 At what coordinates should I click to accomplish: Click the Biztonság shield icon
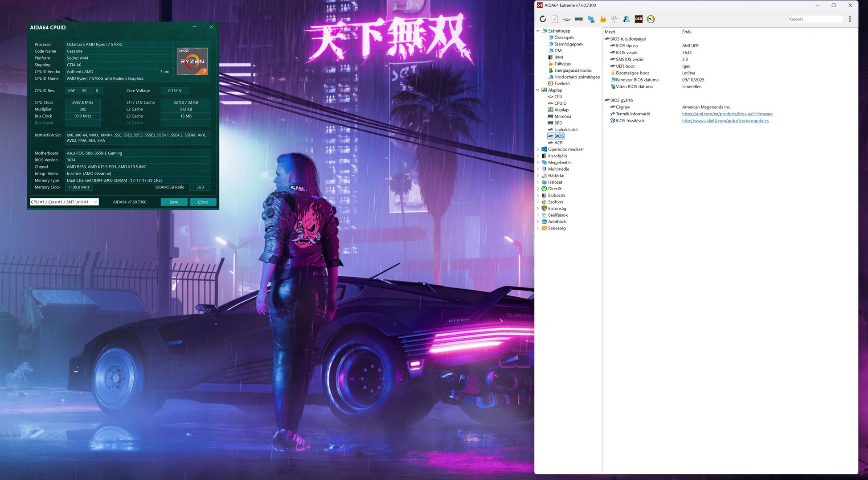pyautogui.click(x=544, y=208)
